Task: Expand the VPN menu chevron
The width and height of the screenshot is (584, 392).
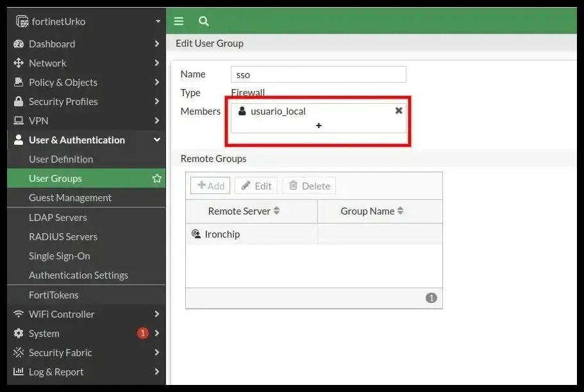Action: [x=157, y=120]
